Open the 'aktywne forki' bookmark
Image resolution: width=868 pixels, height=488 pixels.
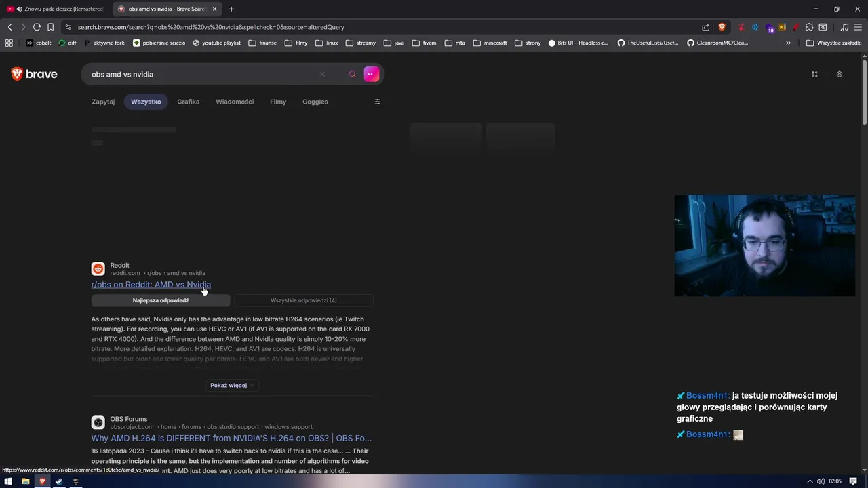104,43
